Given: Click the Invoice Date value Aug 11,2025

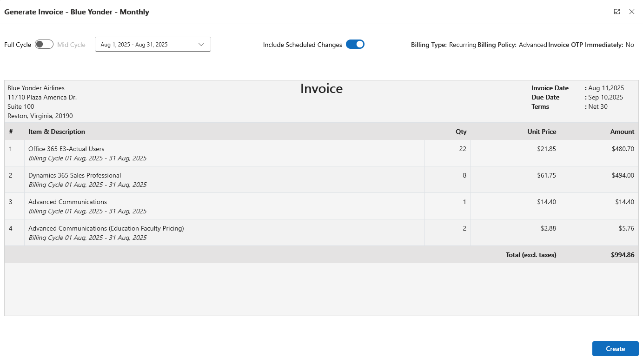Looking at the screenshot, I should [x=606, y=88].
